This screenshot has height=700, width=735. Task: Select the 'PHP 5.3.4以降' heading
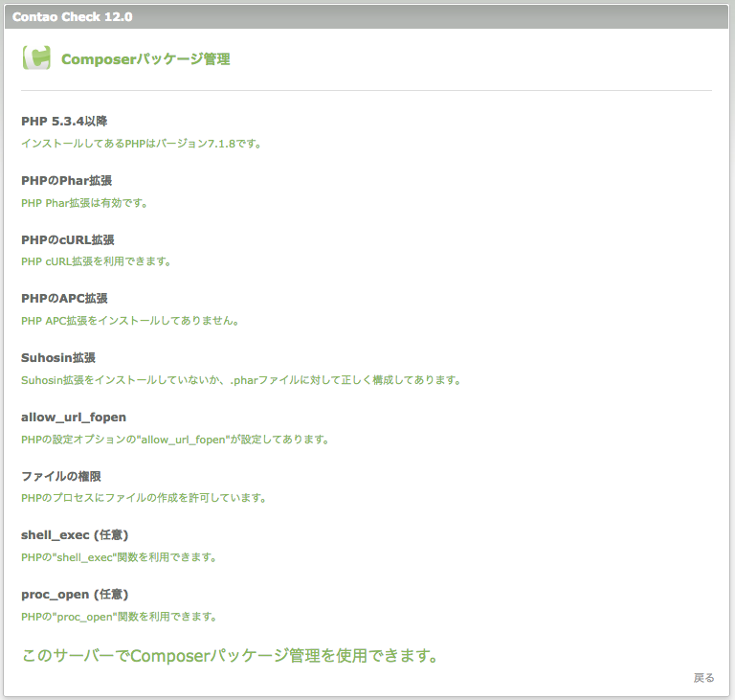point(64,121)
